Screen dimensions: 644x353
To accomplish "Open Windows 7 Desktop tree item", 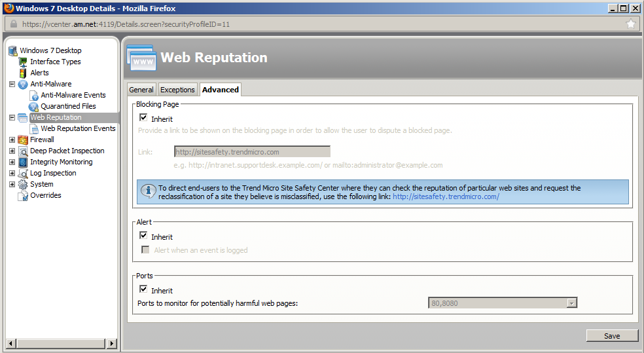I will pyautogui.click(x=50, y=50).
